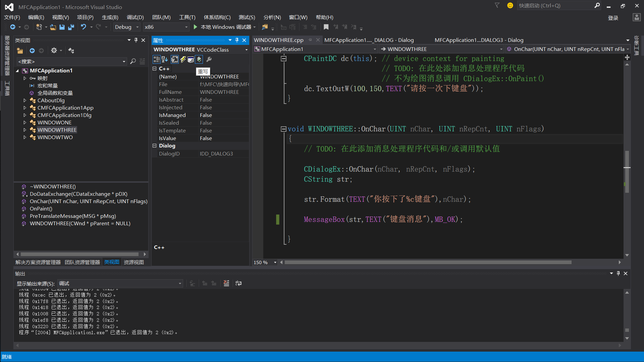Click the clear-all icon in Output panel
This screenshot has height=362, width=644.
tap(226, 283)
